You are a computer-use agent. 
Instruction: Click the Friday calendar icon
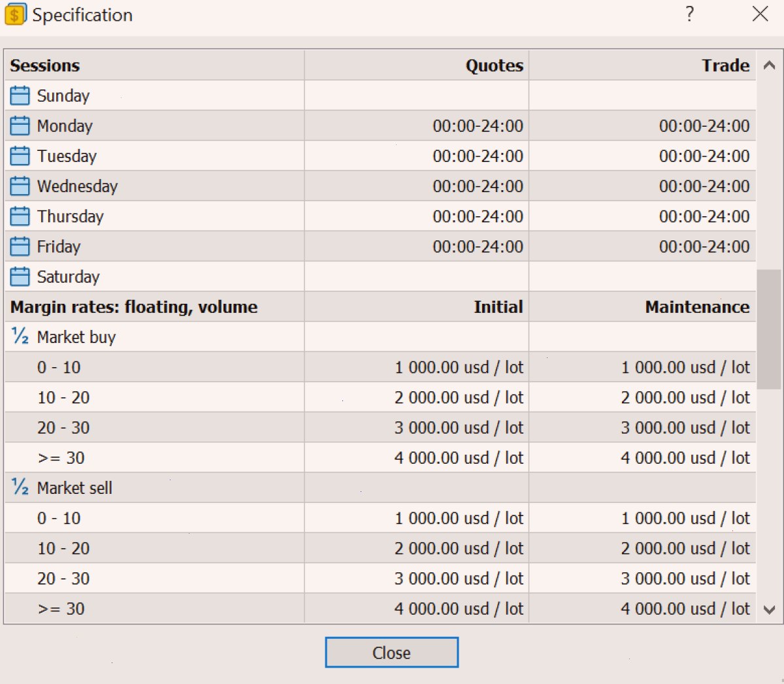20,246
